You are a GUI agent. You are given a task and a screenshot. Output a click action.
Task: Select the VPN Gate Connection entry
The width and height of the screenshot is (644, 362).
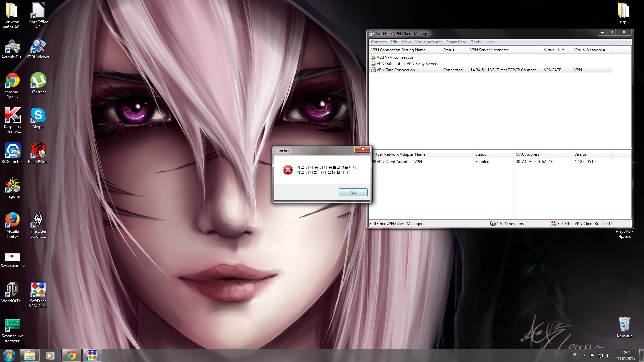pyautogui.click(x=395, y=70)
